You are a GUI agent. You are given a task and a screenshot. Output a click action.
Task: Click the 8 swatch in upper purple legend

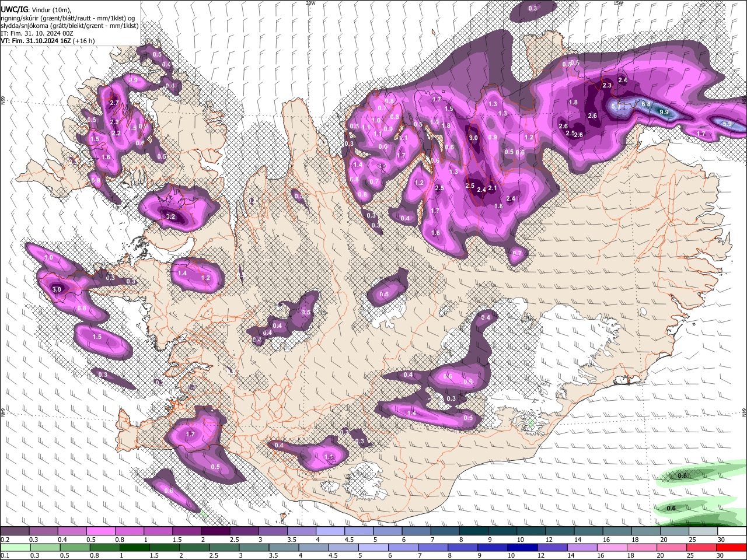point(473,531)
